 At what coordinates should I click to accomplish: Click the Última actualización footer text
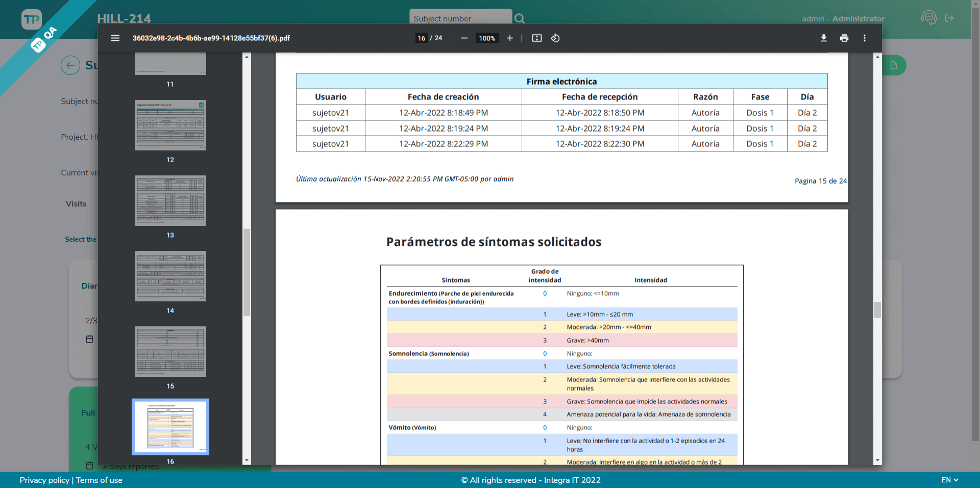405,179
